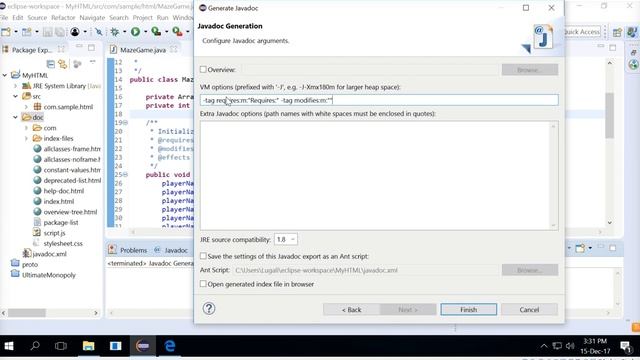Check Open generated index file in browser
The width and height of the screenshot is (640, 360).
point(203,284)
